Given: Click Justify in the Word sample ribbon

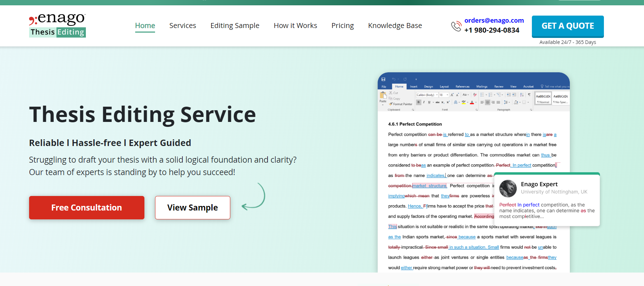Looking at the screenshot, I should [498, 102].
